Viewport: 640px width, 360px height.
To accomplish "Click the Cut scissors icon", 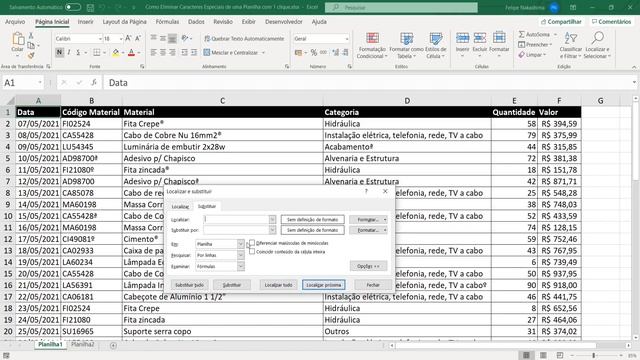I will coord(31,36).
